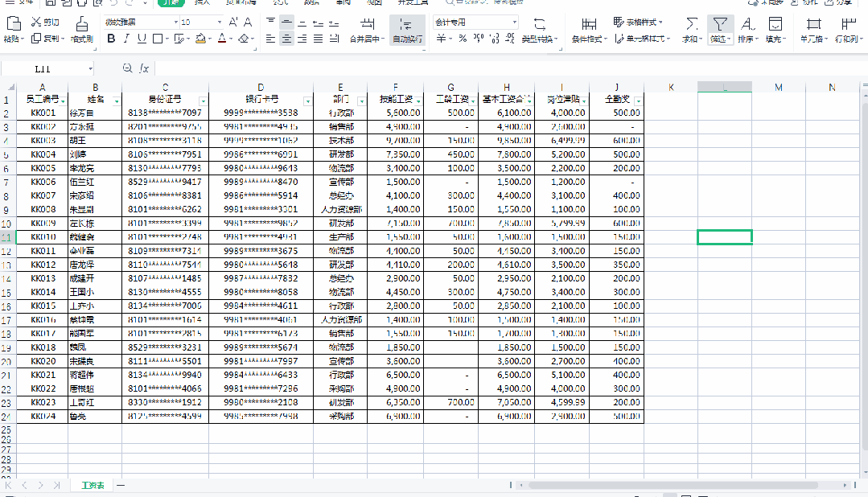Expand the number format 会计专用 dropdown
Viewport: 868px width, 497px height.
tap(513, 22)
